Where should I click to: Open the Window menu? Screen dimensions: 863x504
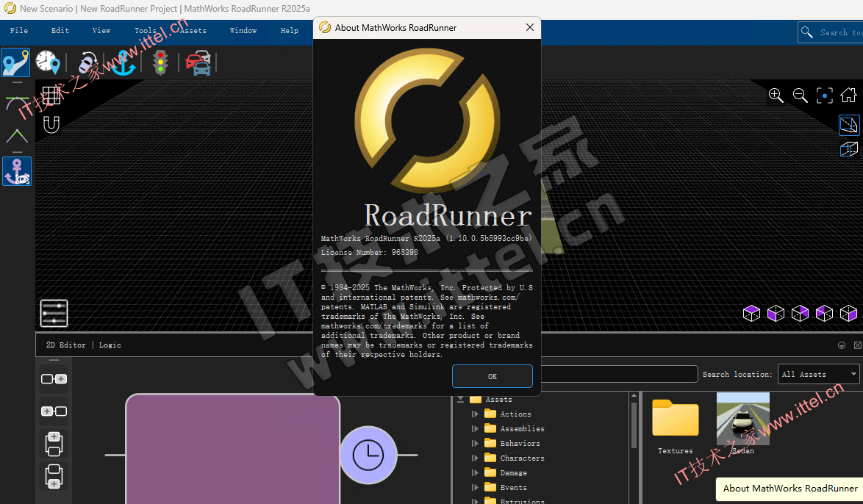pos(243,31)
